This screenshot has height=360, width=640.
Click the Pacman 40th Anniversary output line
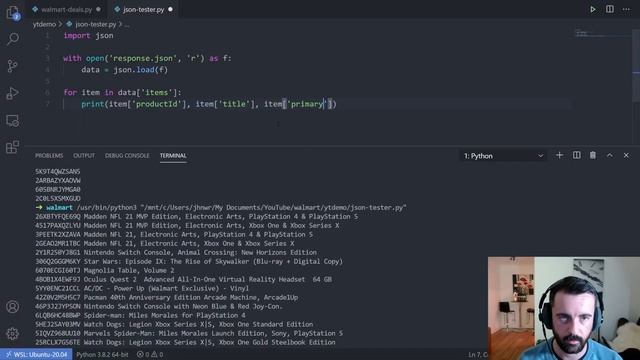pos(166,298)
